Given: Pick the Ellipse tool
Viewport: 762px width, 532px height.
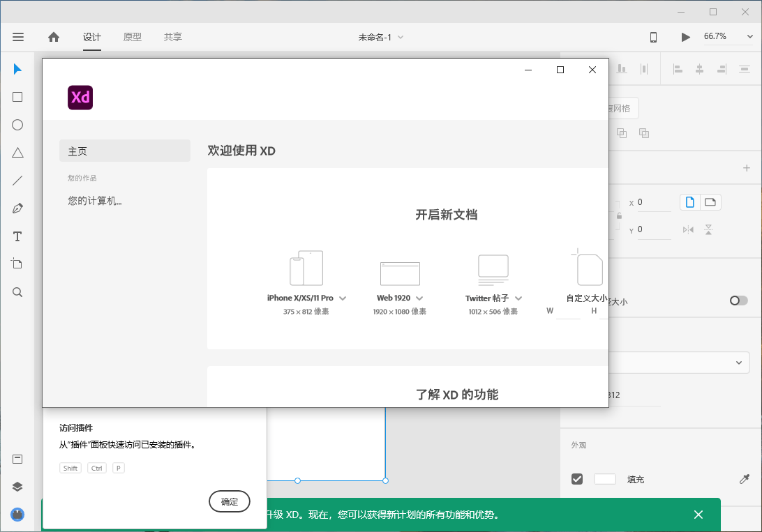Looking at the screenshot, I should click(x=17, y=125).
